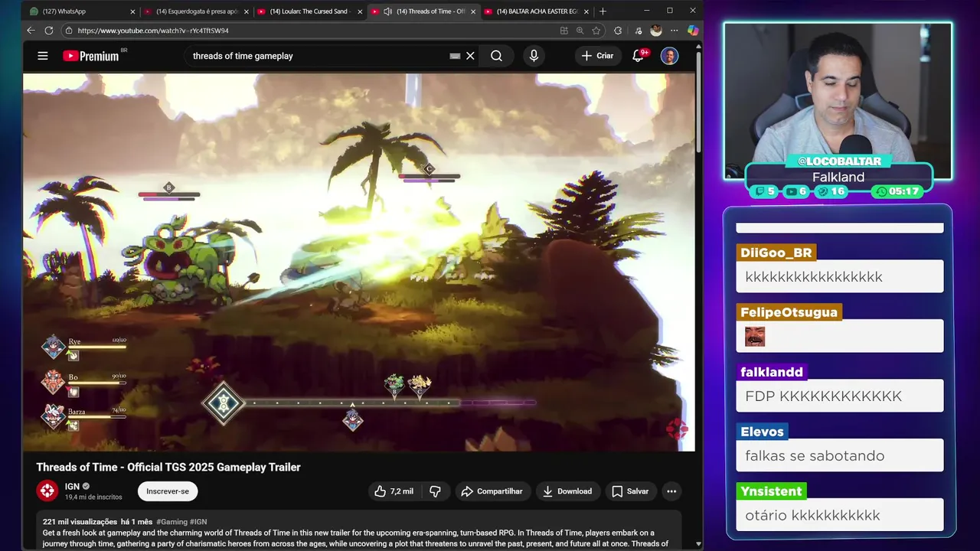Viewport: 980px width, 551px height.
Task: Click the DiiGoo_BR chat username
Action: (776, 253)
